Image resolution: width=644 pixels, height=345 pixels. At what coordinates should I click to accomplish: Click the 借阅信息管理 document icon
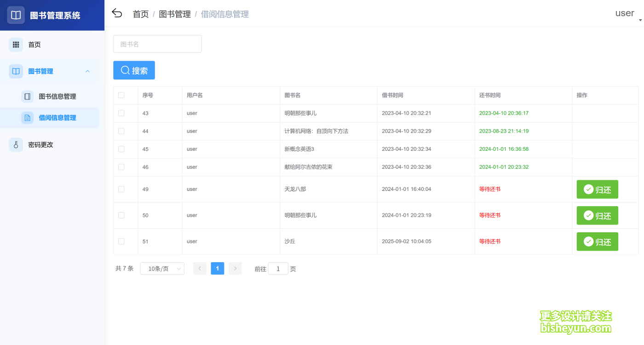pos(29,117)
